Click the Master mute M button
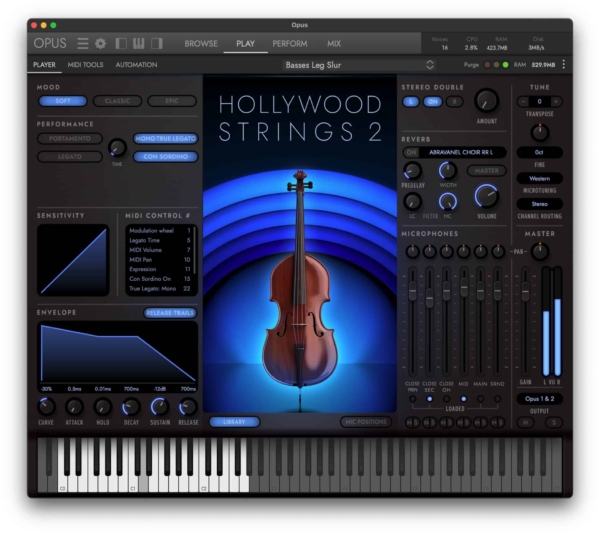The image size is (600, 534). coord(525,422)
